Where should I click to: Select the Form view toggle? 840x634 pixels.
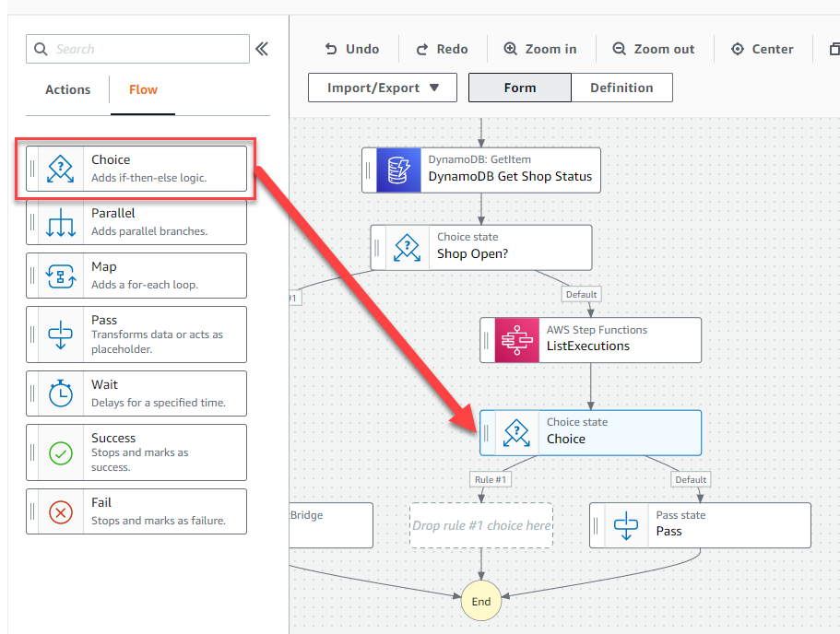click(x=520, y=88)
